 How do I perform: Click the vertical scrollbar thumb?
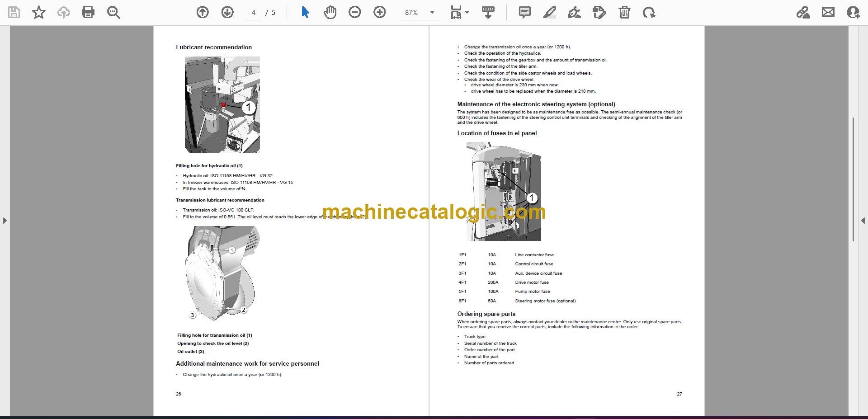click(854, 179)
